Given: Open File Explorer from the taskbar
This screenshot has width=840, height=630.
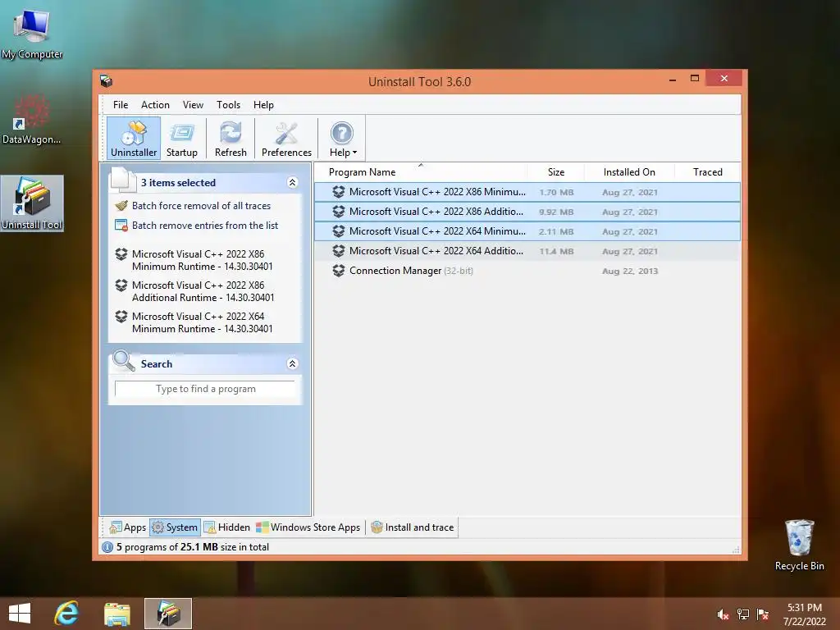Looking at the screenshot, I should pos(116,614).
